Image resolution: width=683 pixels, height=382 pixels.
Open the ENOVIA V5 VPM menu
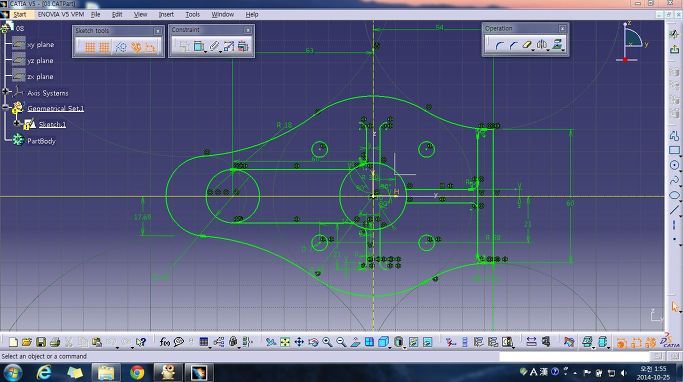click(61, 14)
